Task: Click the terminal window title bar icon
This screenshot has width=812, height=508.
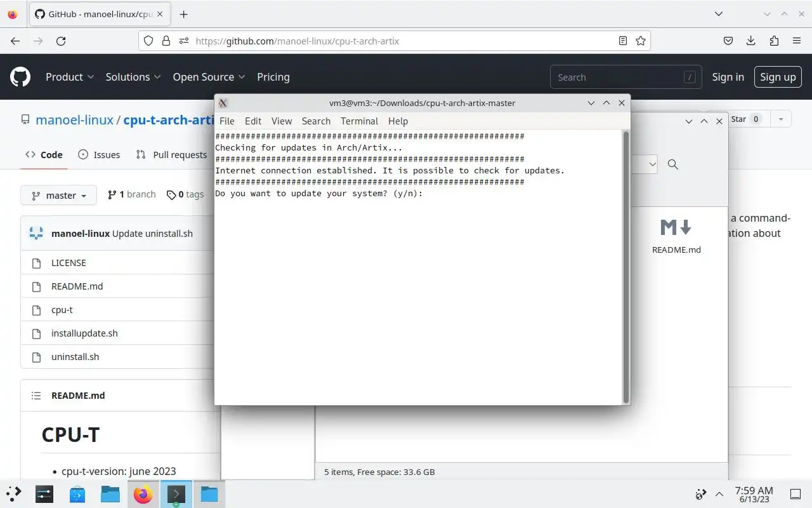Action: [223, 103]
